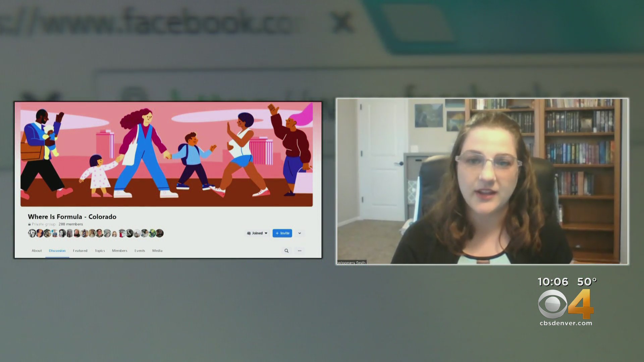Click the 50° temperature reading
Viewport: 644px width, 362px height.
pyautogui.click(x=587, y=282)
